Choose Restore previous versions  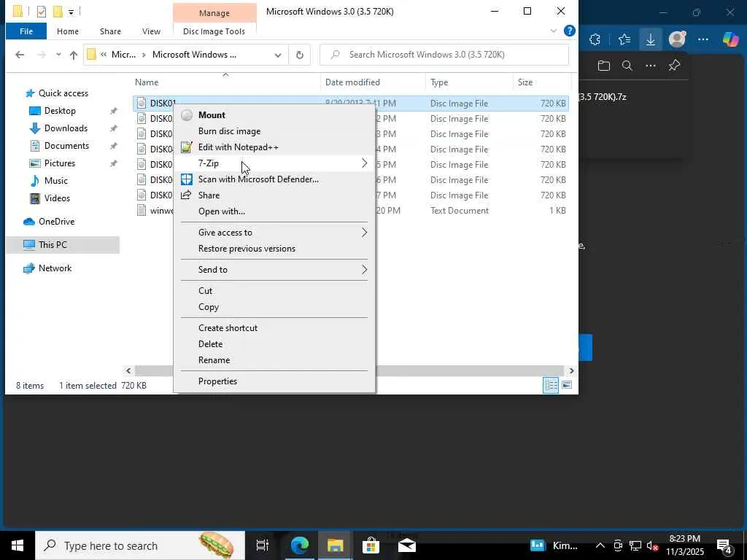point(247,249)
